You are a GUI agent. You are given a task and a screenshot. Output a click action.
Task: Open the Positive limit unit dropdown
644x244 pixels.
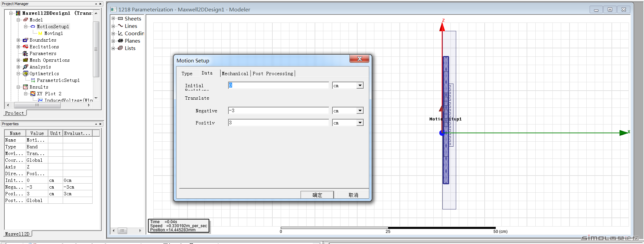(x=360, y=123)
